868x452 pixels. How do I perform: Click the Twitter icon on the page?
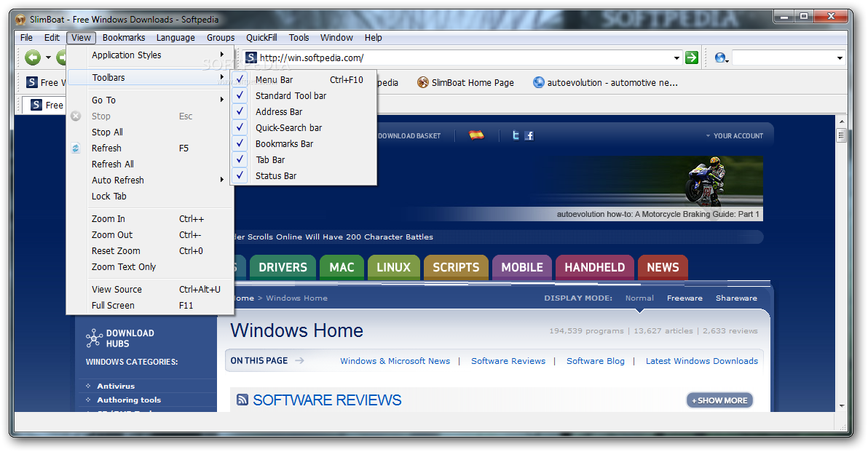pos(516,135)
